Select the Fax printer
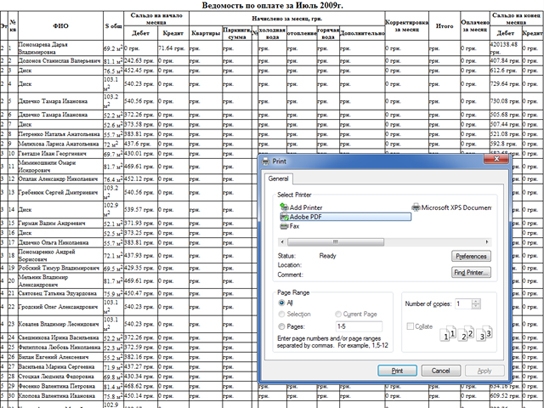 [x=290, y=226]
